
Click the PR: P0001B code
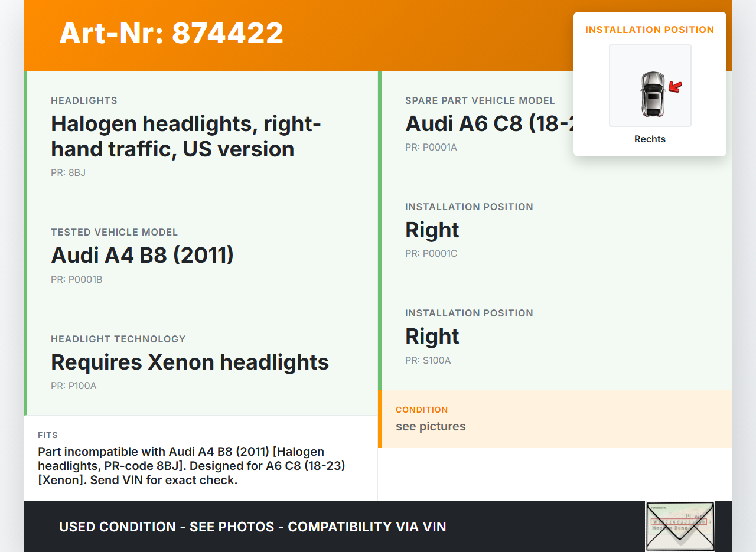click(x=76, y=280)
